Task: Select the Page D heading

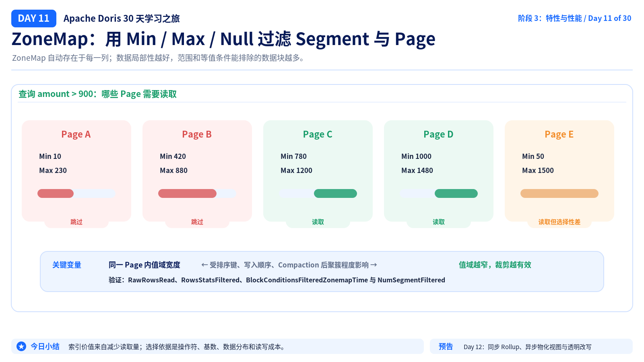Action: point(438,134)
